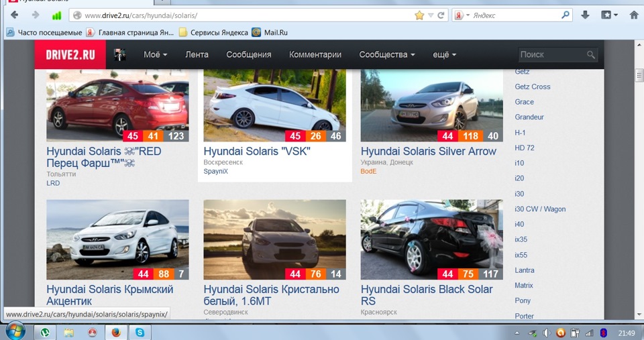This screenshot has width=644, height=340.
Task: Select H-1 in model list
Action: tap(520, 133)
